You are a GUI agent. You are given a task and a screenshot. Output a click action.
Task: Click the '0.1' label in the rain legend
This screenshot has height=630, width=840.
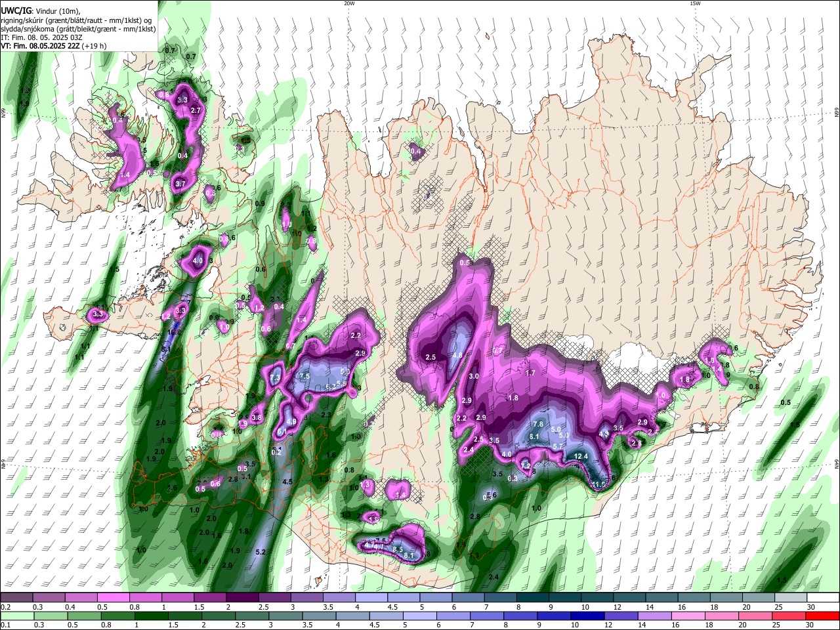tap(5, 625)
